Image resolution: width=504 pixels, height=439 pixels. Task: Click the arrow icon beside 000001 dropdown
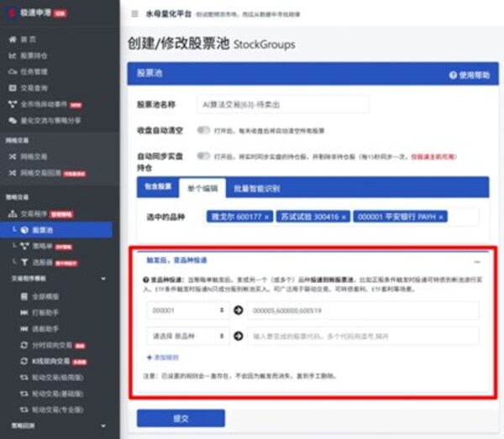point(238,311)
